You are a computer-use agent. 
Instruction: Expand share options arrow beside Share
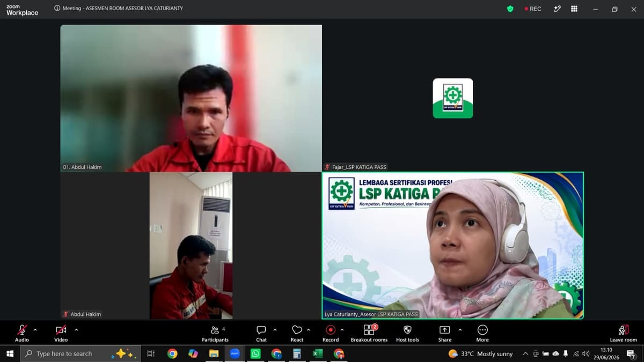click(460, 330)
